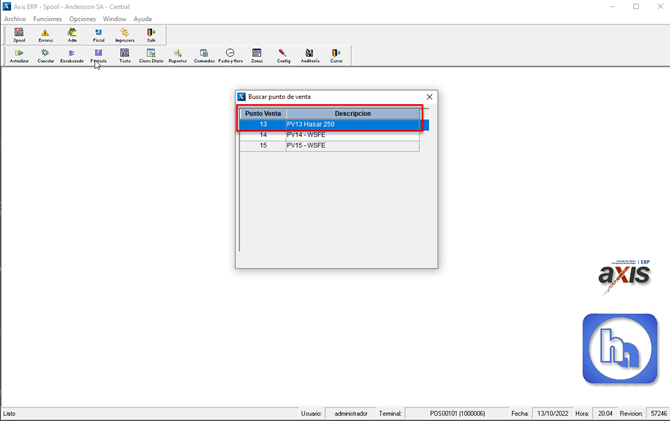Viewport: 670px width, 421px height.
Task: Open the Ayuda menu
Action: tap(143, 19)
